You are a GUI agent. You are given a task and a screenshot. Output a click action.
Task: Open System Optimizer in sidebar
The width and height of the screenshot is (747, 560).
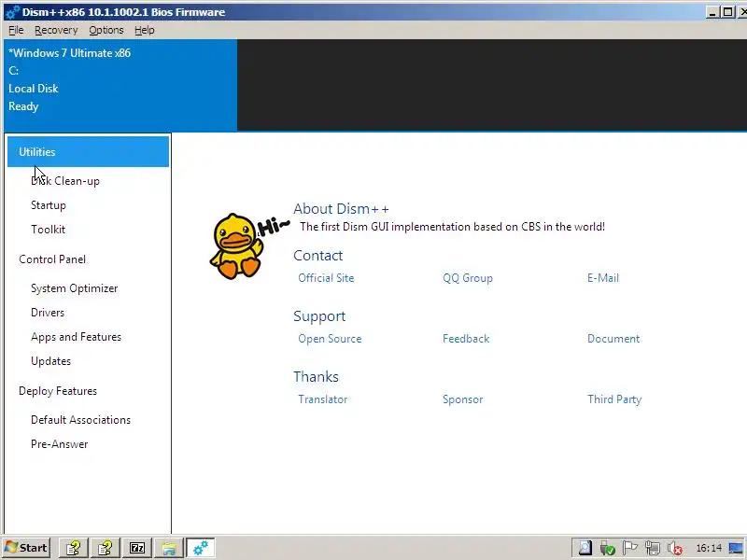[x=74, y=288]
